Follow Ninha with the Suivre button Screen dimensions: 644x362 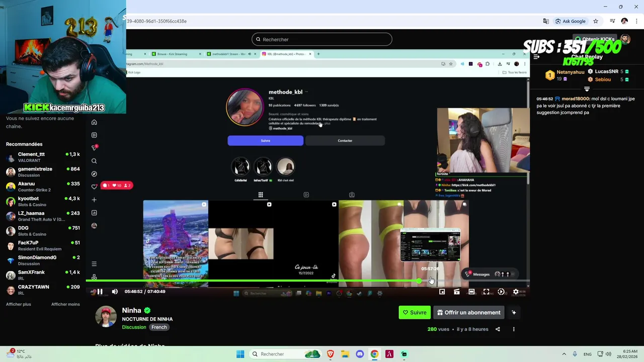(x=415, y=312)
